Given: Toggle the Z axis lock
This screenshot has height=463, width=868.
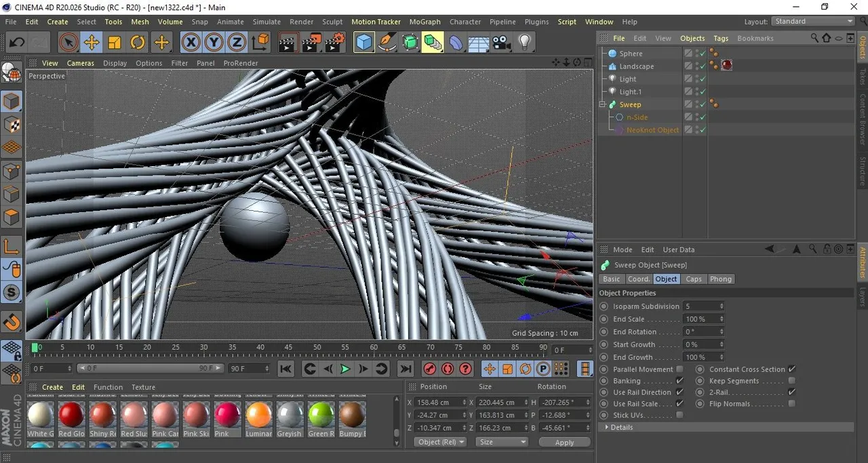Looking at the screenshot, I should [237, 43].
